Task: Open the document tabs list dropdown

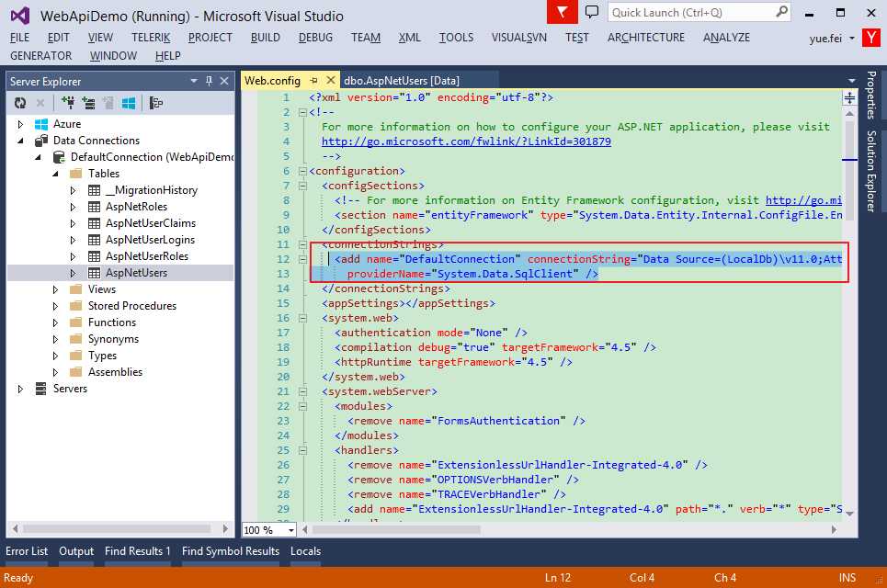Action: pyautogui.click(x=851, y=81)
